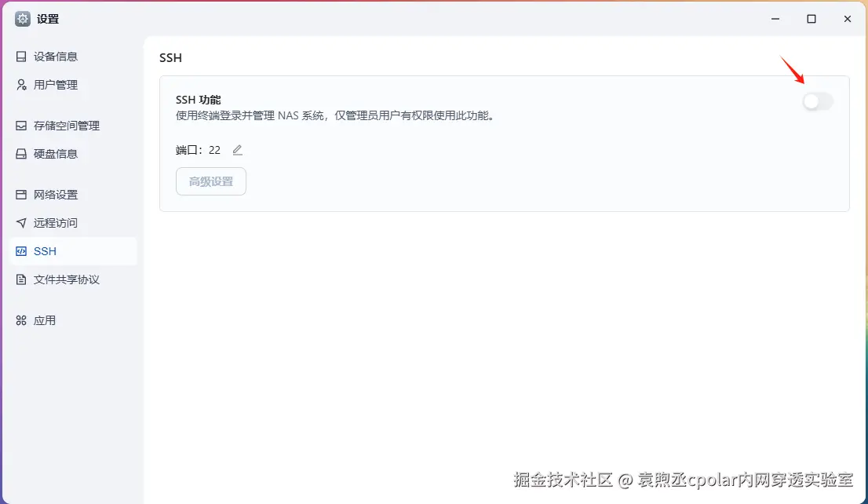Select the 网络设置 network icon

pyautogui.click(x=20, y=194)
